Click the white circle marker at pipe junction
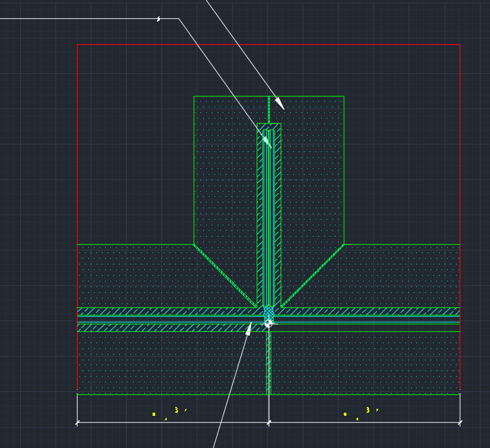Viewport: 490px width, 448px height. [269, 324]
